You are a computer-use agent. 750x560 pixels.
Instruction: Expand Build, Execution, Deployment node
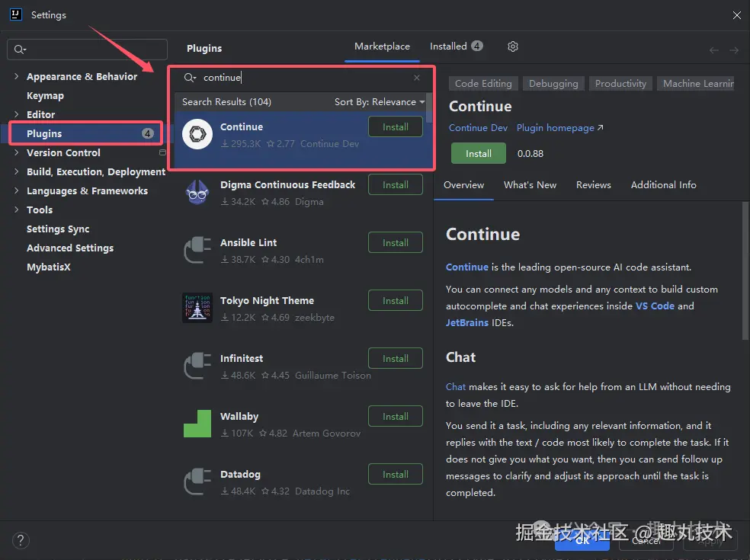point(16,171)
